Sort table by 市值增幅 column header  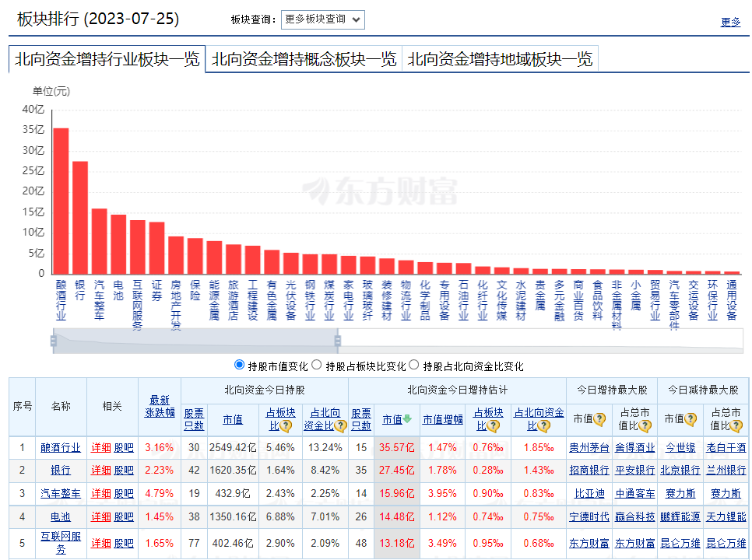click(x=443, y=419)
